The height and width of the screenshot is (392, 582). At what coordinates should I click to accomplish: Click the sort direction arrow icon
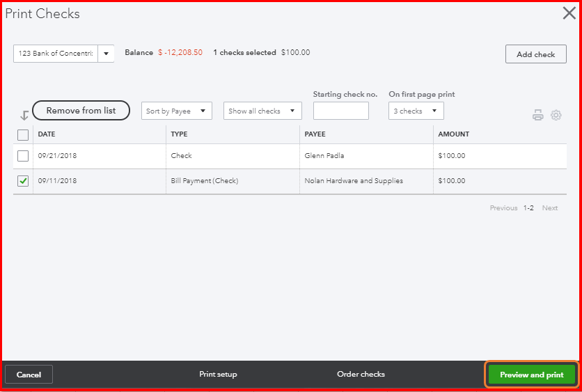24,116
